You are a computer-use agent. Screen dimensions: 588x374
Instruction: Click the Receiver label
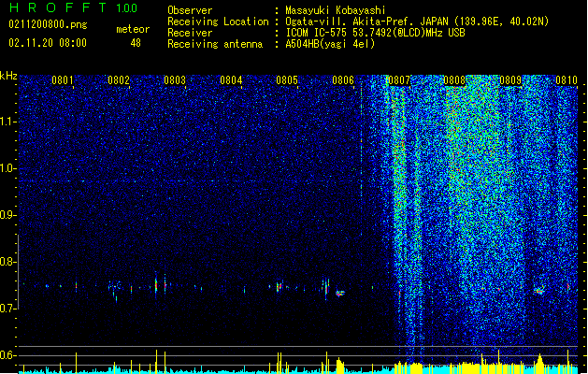pos(190,33)
